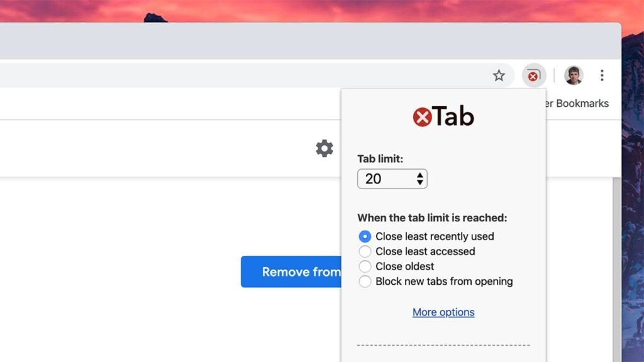Click the More options link
Viewport: 644px width, 362px height.
(443, 312)
